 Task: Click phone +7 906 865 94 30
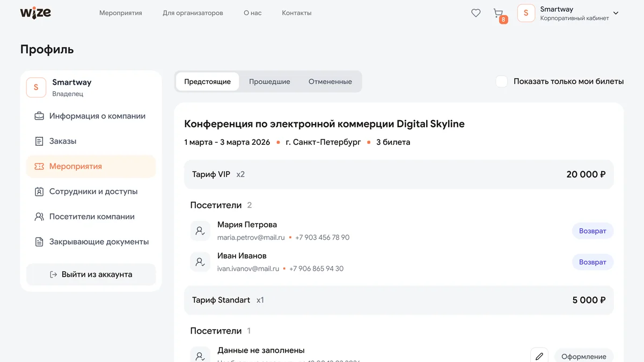tap(316, 269)
